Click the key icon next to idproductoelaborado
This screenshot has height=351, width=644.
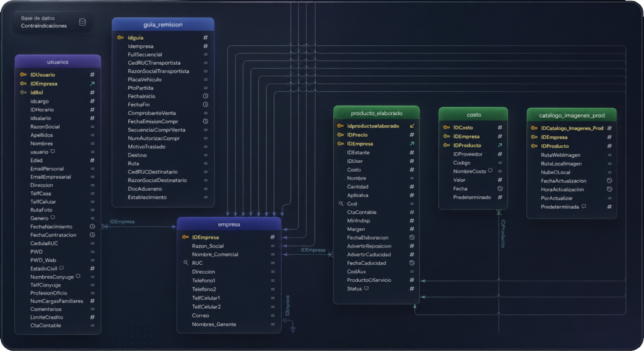pos(340,126)
